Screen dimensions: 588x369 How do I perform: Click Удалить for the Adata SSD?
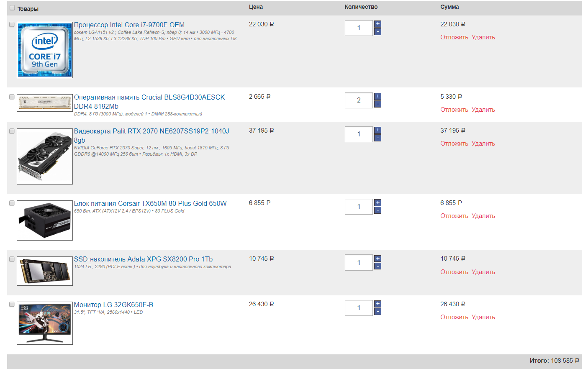click(x=483, y=272)
